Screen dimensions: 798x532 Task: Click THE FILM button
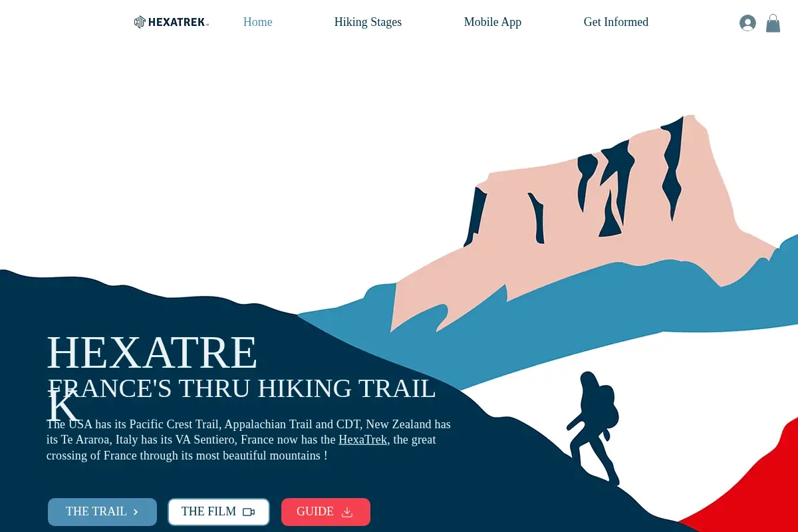[x=219, y=512]
